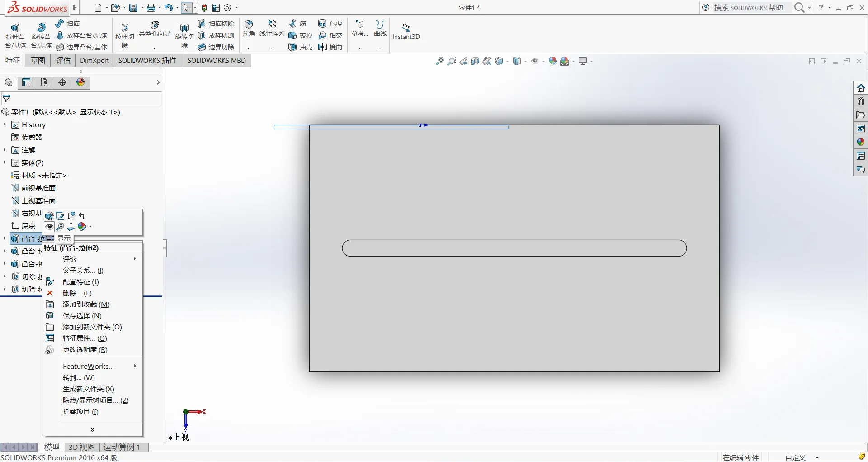This screenshot has width=868, height=462.
Task: Expand the 注解 (Annotations) folder
Action: (5, 150)
